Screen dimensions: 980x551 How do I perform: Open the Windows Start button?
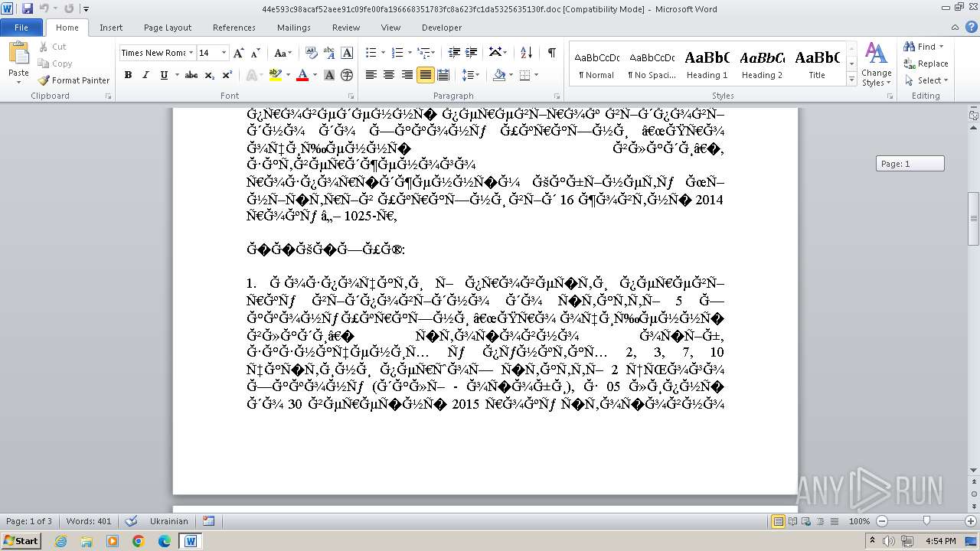pyautogui.click(x=21, y=540)
